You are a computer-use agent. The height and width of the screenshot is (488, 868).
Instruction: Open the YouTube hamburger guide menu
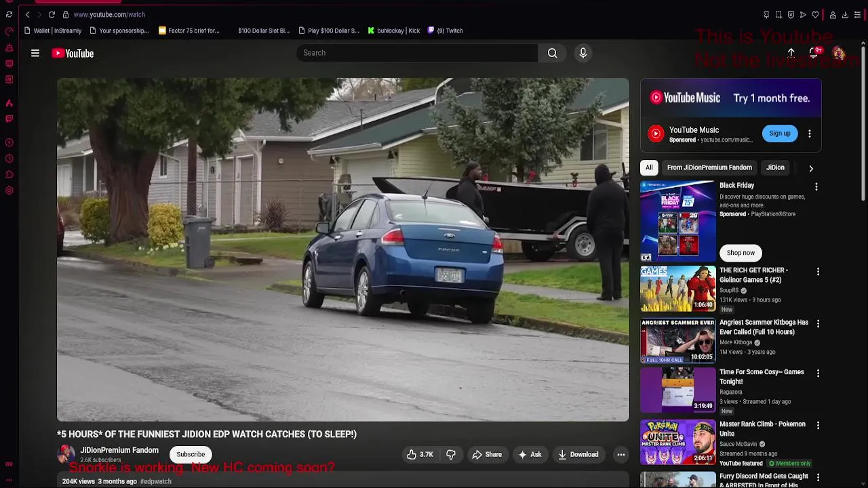(x=35, y=53)
